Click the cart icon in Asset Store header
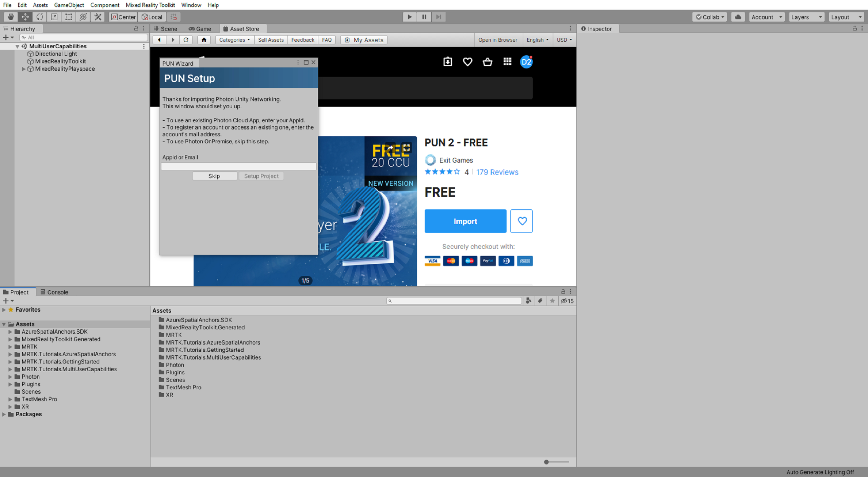The image size is (868, 477). tap(487, 62)
